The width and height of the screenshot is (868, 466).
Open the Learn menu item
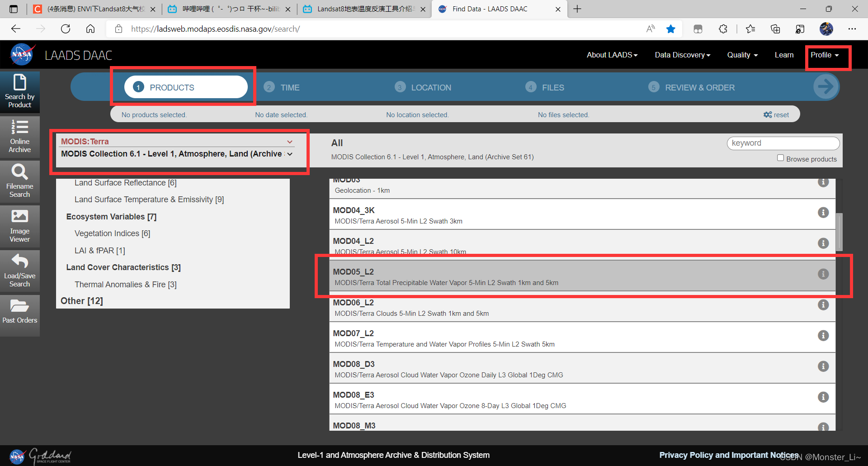[784, 55]
